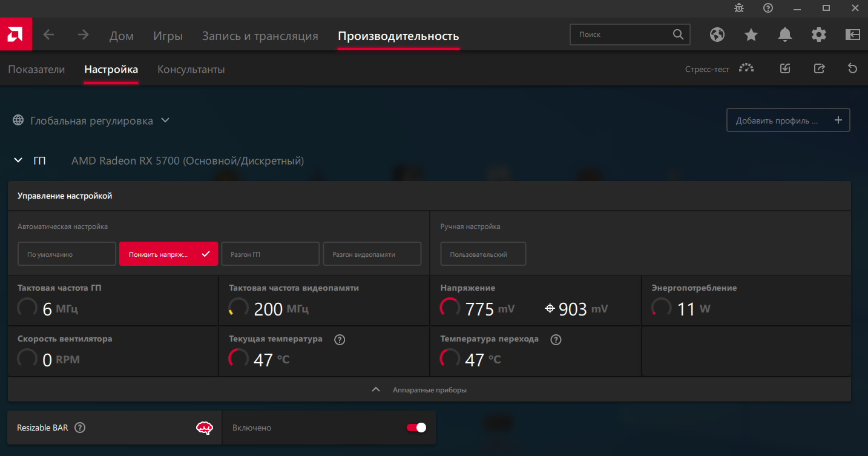Open the Глобальная регулировка dropdown
The height and width of the screenshot is (456, 868).
click(x=165, y=121)
